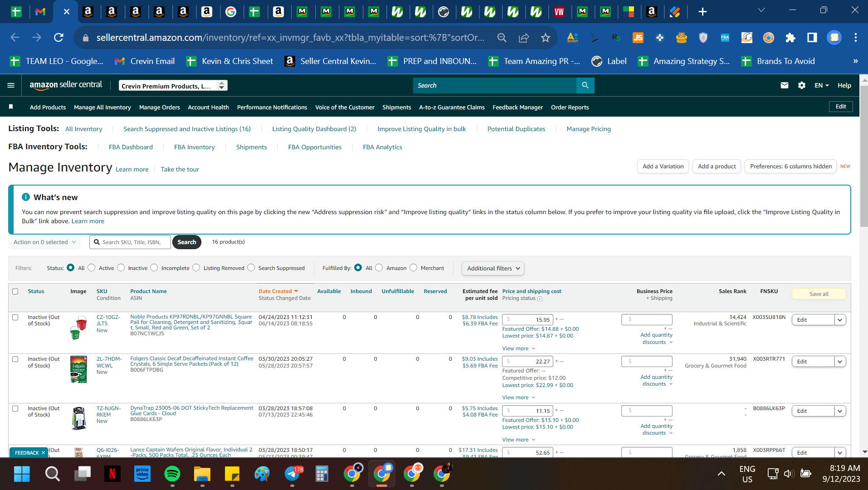Open Prime Video from the taskbar
868x490 pixels.
(x=142, y=474)
